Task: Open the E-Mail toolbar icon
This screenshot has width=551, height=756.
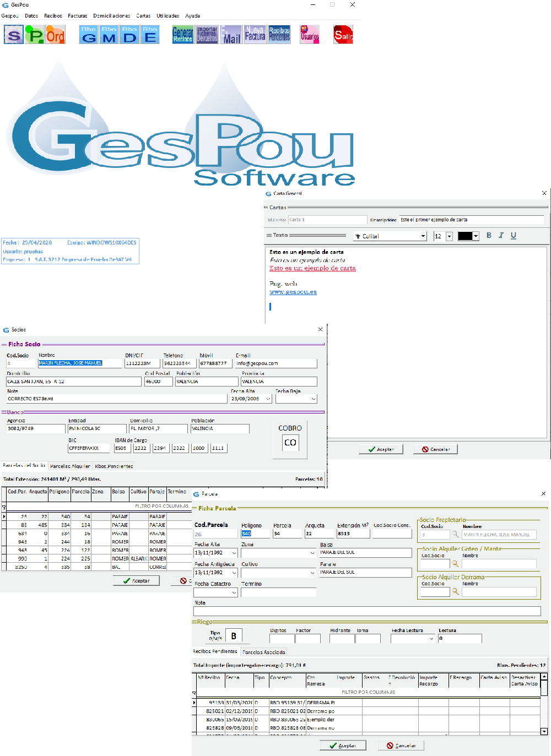Action: pyautogui.click(x=231, y=35)
